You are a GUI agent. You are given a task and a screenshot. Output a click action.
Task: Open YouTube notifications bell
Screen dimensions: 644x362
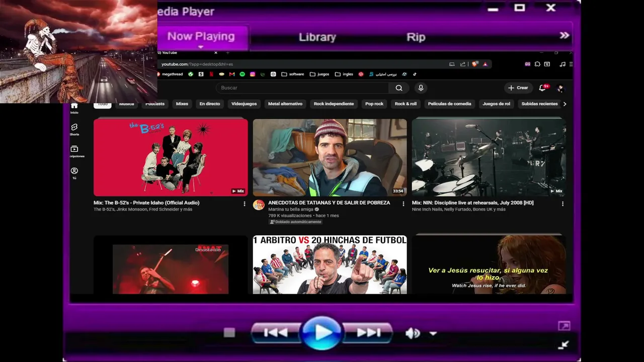pos(542,88)
